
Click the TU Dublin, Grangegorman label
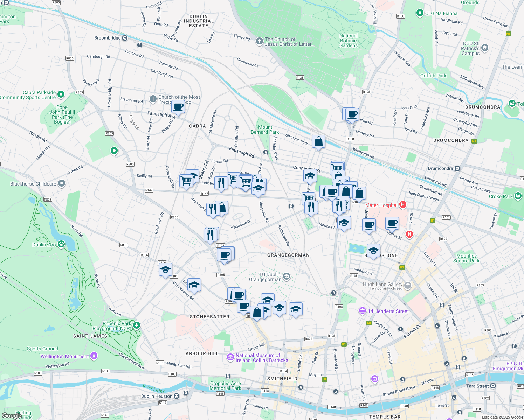(x=271, y=277)
